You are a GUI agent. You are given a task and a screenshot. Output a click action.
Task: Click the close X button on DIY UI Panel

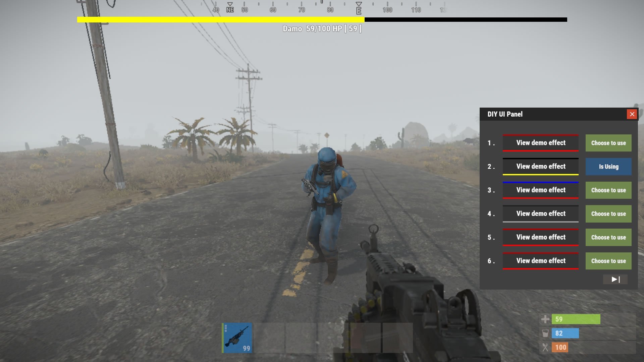tap(632, 114)
